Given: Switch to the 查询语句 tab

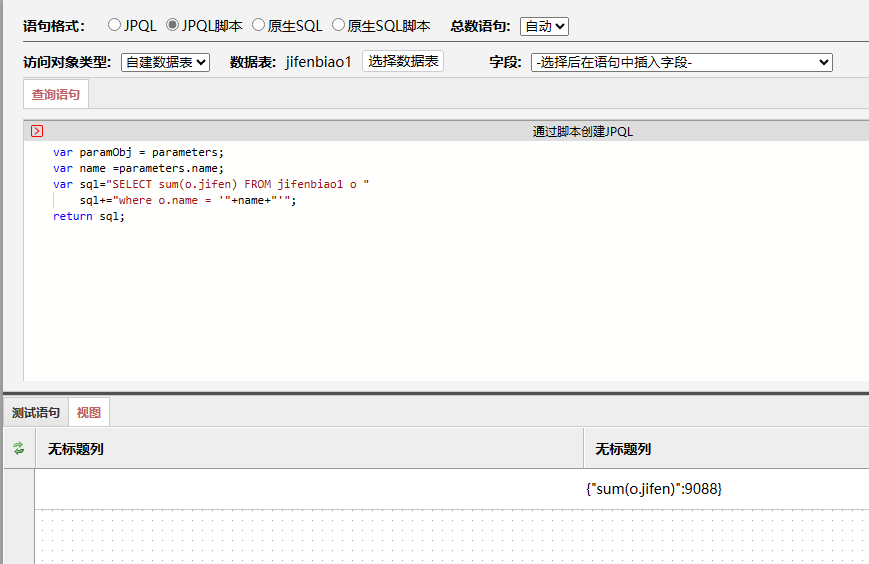Looking at the screenshot, I should tap(56, 94).
